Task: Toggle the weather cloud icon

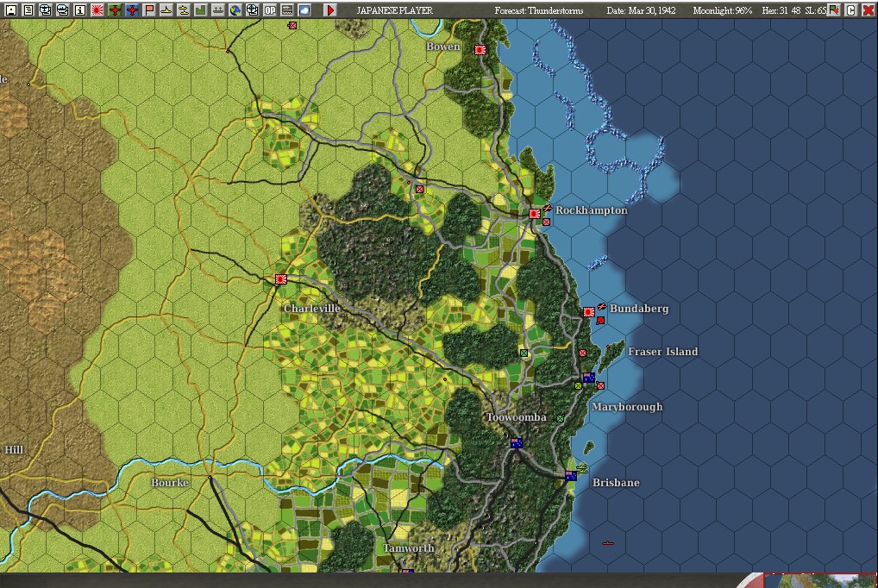Action: [x=304, y=10]
